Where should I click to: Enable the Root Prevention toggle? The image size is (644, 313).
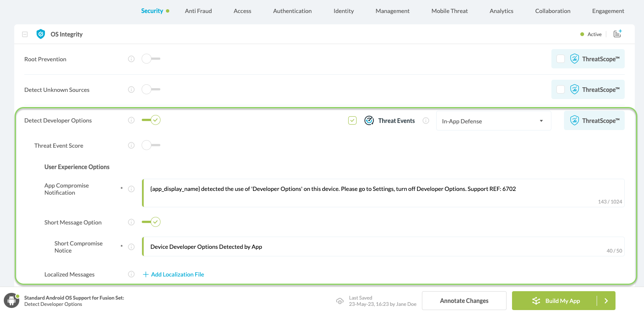pyautogui.click(x=150, y=59)
